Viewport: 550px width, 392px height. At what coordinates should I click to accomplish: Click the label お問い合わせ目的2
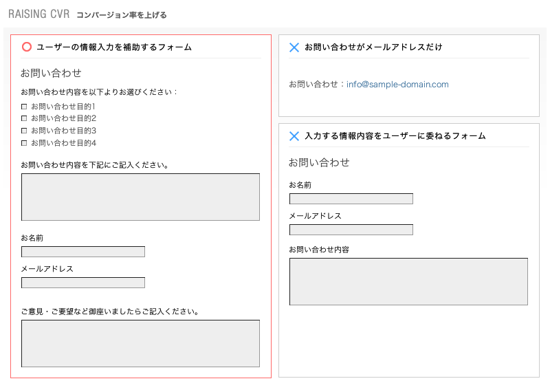click(63, 118)
